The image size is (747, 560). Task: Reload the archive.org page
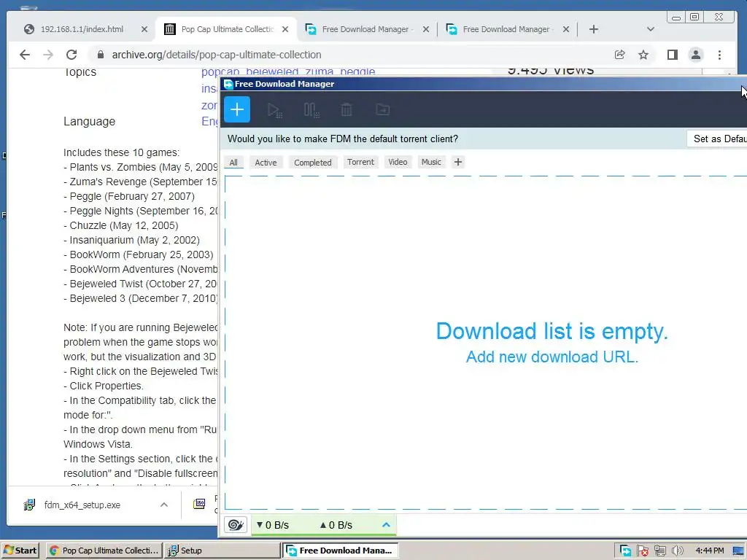pos(71,55)
